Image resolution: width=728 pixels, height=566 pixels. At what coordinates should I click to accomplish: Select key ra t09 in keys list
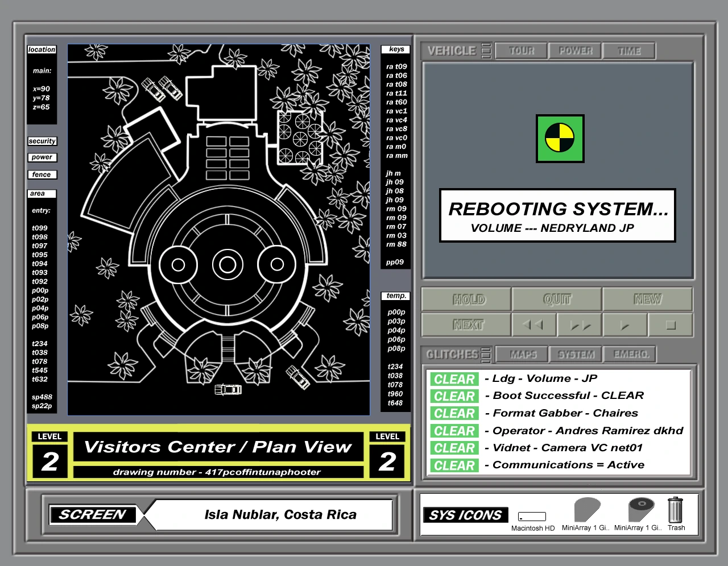coord(396,66)
